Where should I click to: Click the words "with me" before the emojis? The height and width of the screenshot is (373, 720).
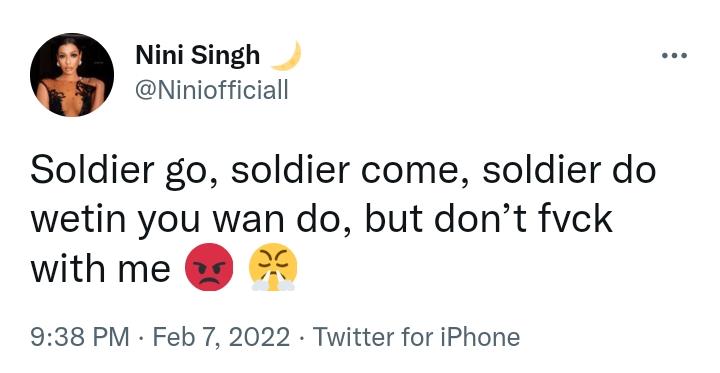[101, 269]
